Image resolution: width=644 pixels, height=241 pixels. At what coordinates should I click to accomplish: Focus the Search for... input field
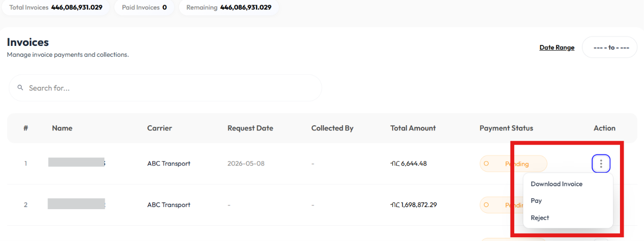pyautogui.click(x=165, y=88)
